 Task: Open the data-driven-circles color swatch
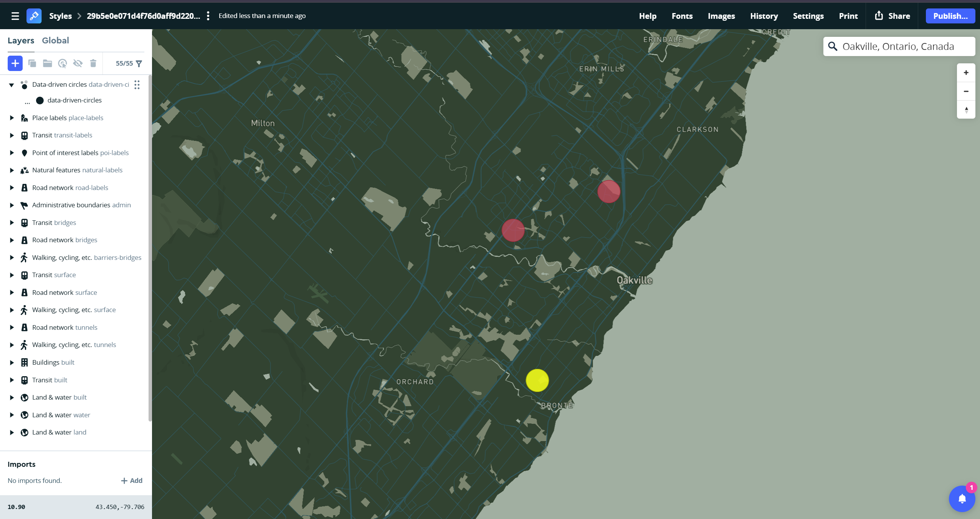tap(40, 100)
